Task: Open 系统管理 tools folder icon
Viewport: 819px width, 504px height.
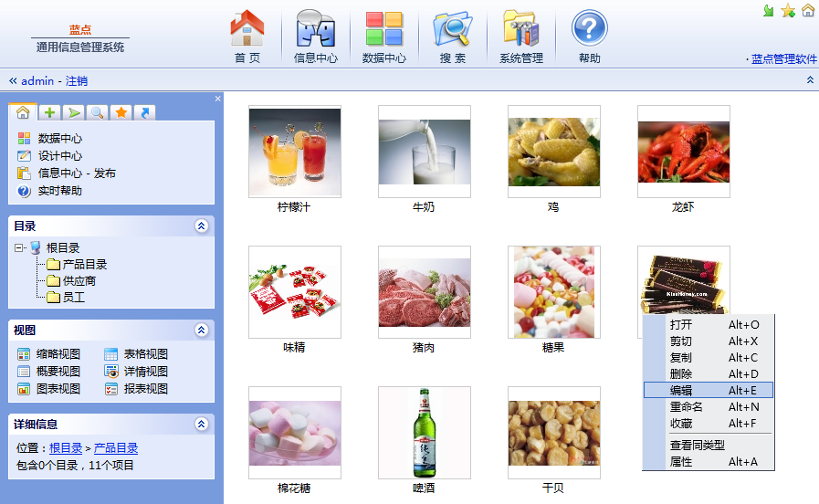Action: (x=520, y=37)
